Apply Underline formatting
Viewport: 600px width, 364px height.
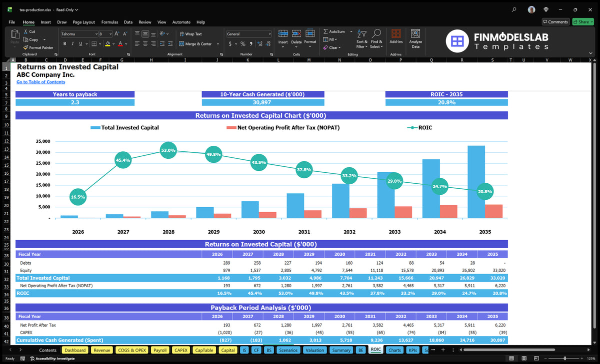pos(80,44)
